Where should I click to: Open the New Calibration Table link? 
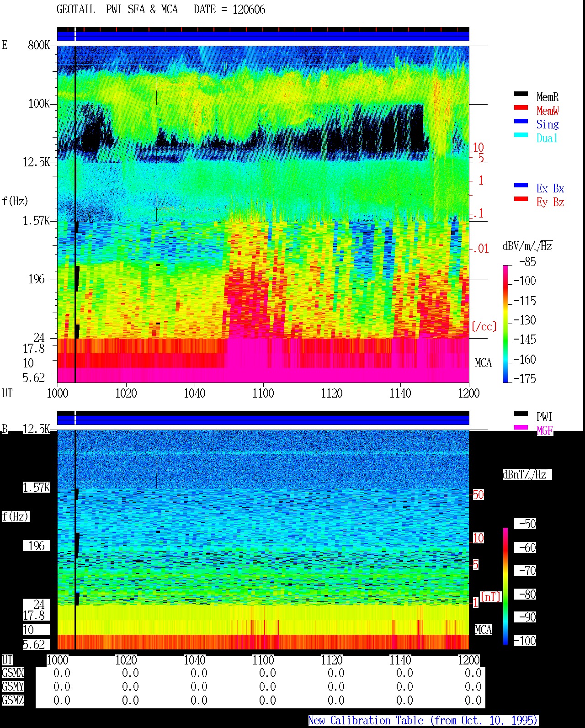(423, 721)
